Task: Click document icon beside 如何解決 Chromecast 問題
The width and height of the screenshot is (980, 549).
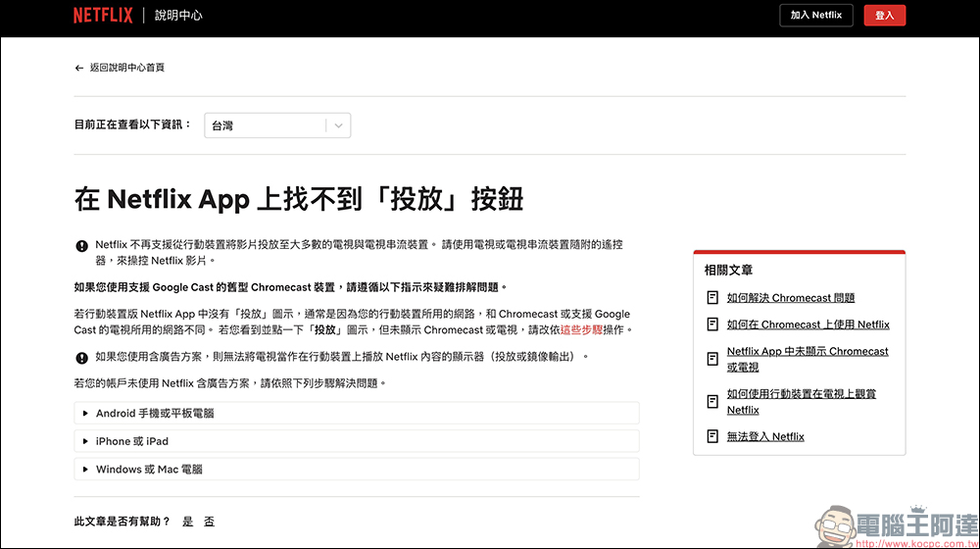Action: coord(712,298)
